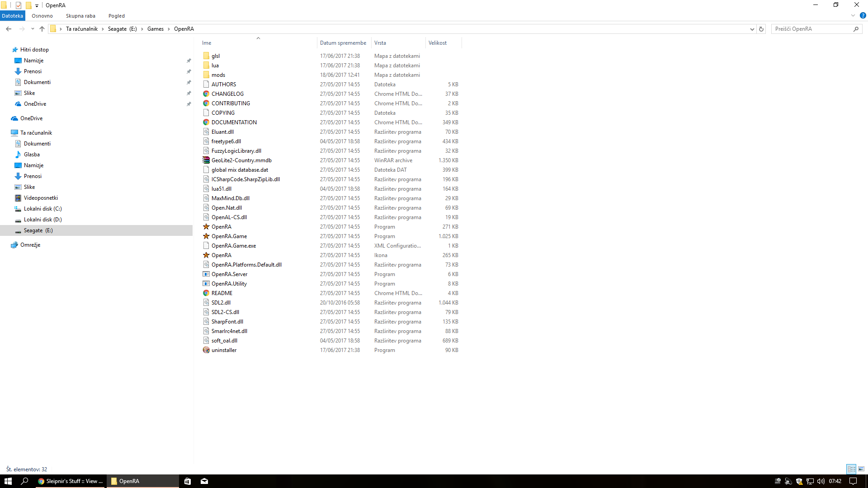868x488 pixels.
Task: Refresh the OpenRA folder view
Action: pyautogui.click(x=761, y=29)
